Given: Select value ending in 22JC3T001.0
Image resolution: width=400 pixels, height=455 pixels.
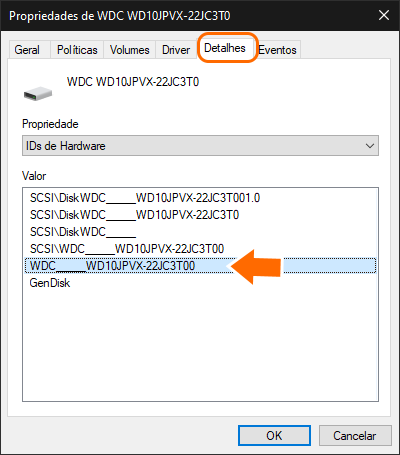Looking at the screenshot, I should coord(145,198).
